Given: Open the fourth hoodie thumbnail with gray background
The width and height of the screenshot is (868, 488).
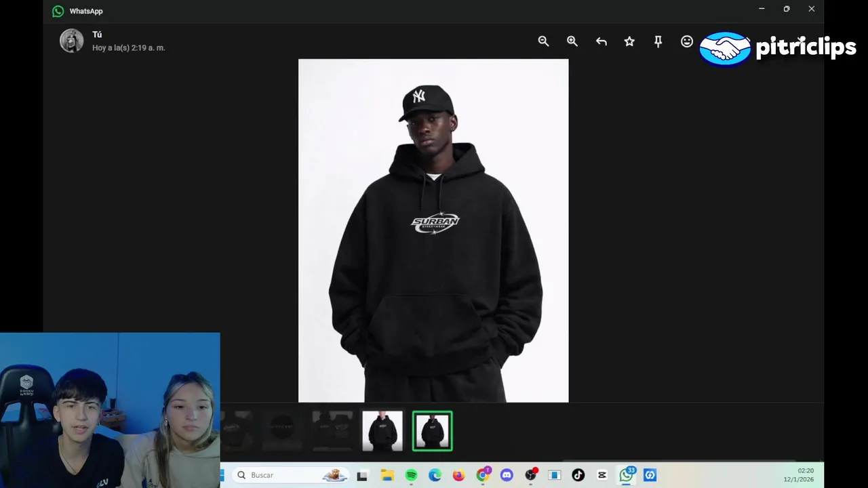Looking at the screenshot, I should pyautogui.click(x=382, y=430).
